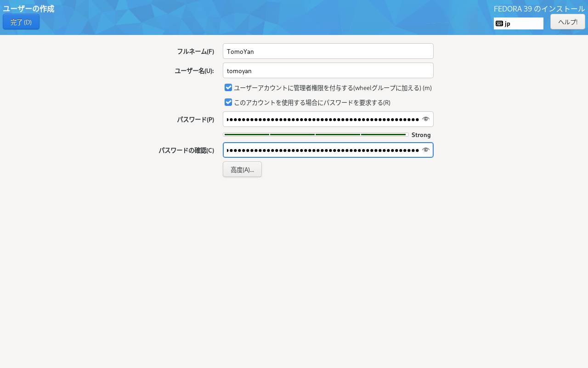Click the パスワード(P) label
Screen dimensions: 588x368
[196, 119]
